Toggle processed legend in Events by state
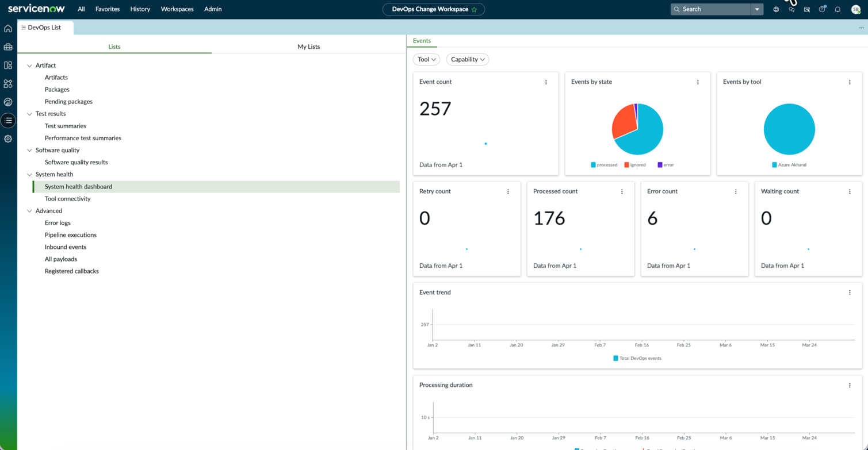The image size is (868, 450). pos(604,165)
